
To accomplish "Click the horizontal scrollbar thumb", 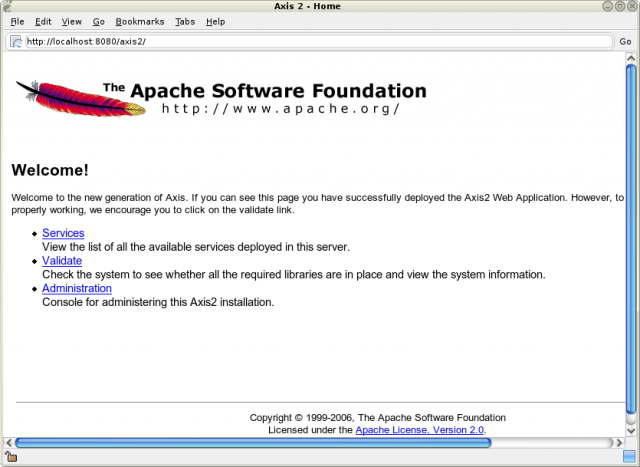I will click(x=253, y=443).
